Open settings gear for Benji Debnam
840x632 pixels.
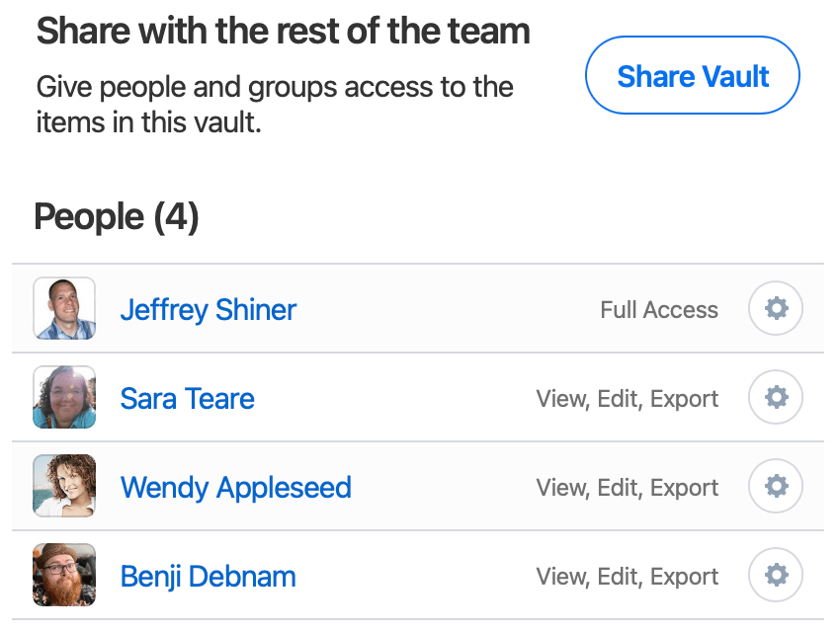[775, 575]
